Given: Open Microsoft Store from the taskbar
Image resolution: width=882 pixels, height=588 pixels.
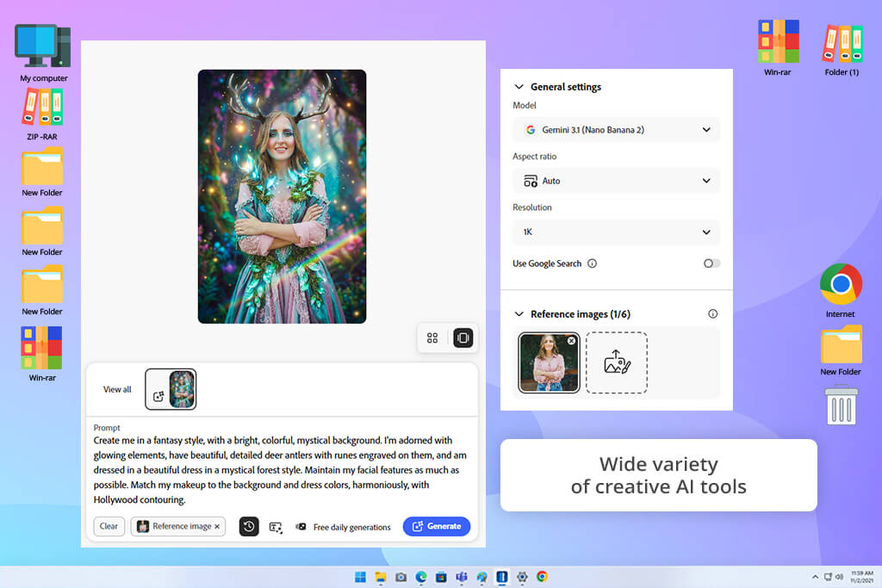Looking at the screenshot, I should [442, 577].
